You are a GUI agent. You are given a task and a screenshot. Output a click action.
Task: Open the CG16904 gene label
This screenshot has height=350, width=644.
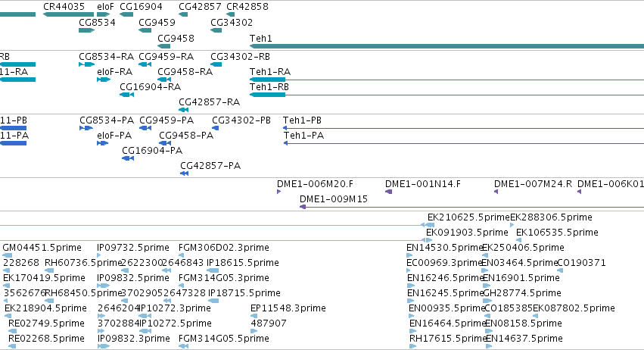coord(141,7)
